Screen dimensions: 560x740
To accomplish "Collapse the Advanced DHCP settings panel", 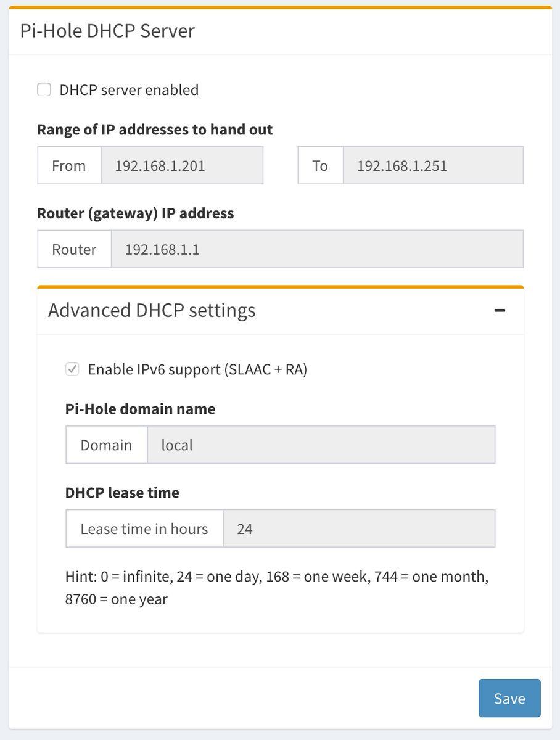I will coord(500,310).
